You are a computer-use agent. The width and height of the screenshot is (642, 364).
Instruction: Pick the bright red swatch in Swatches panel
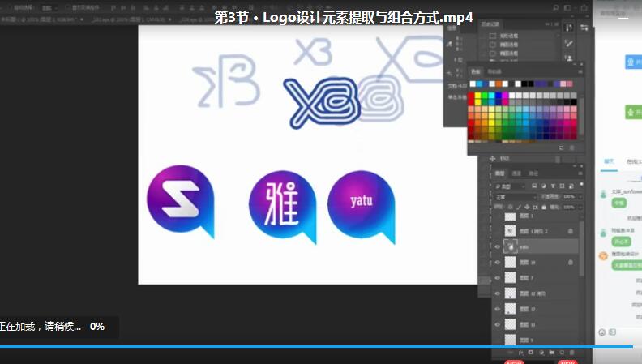[x=472, y=95]
